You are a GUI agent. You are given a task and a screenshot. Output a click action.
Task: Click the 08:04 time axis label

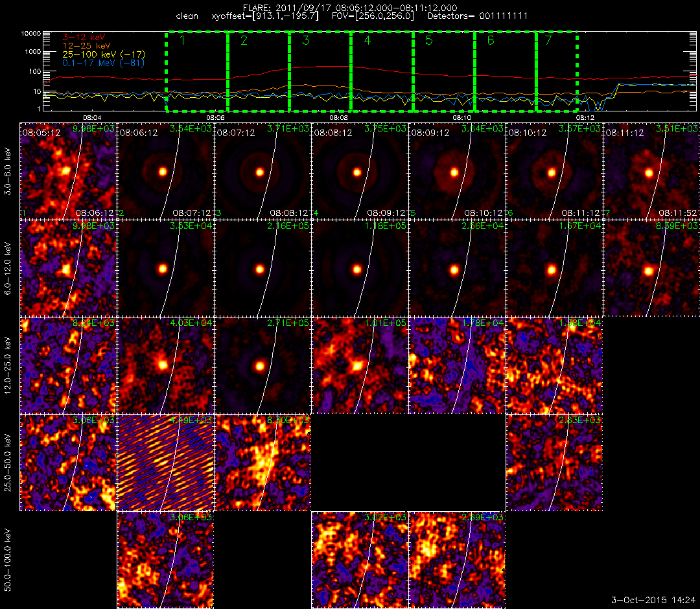click(92, 117)
